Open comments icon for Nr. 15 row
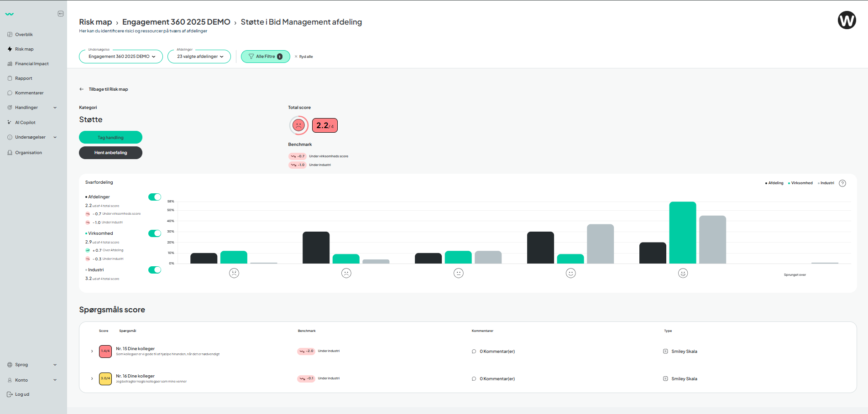 [x=474, y=352]
